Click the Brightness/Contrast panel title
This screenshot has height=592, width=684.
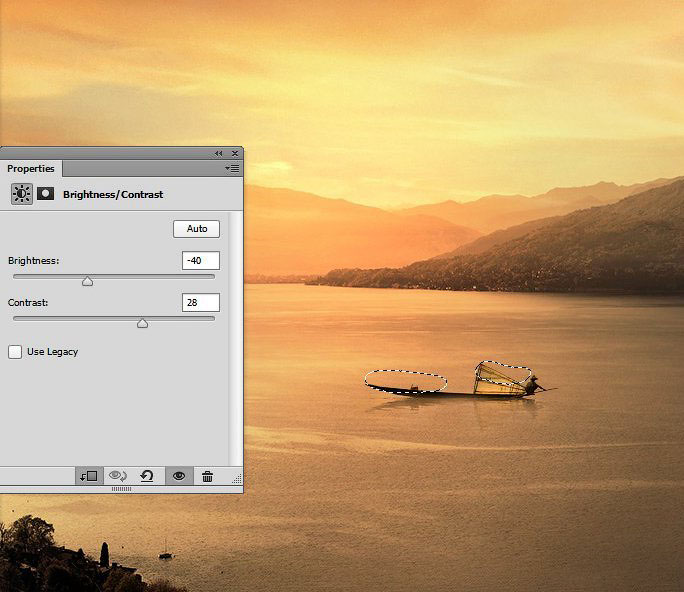click(113, 195)
